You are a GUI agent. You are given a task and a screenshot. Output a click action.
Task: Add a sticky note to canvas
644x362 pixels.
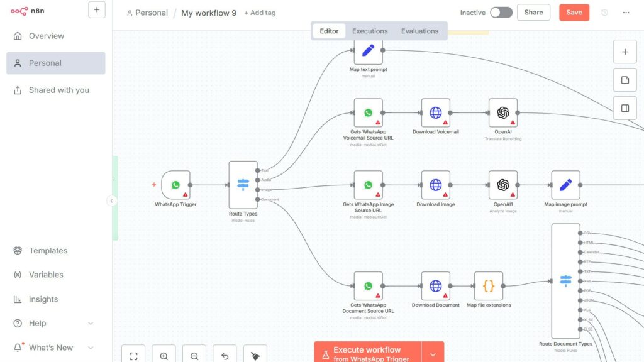click(625, 80)
